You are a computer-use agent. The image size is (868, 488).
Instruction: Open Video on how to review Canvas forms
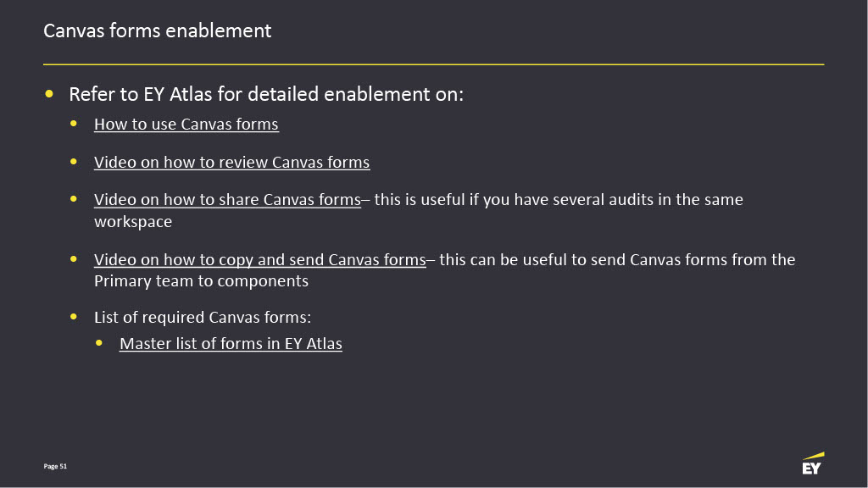coord(232,162)
